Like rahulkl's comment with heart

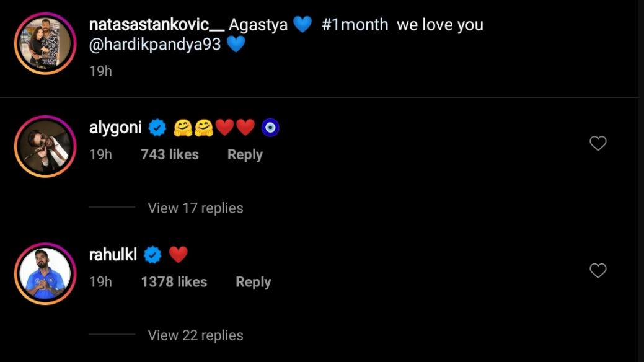(x=598, y=271)
